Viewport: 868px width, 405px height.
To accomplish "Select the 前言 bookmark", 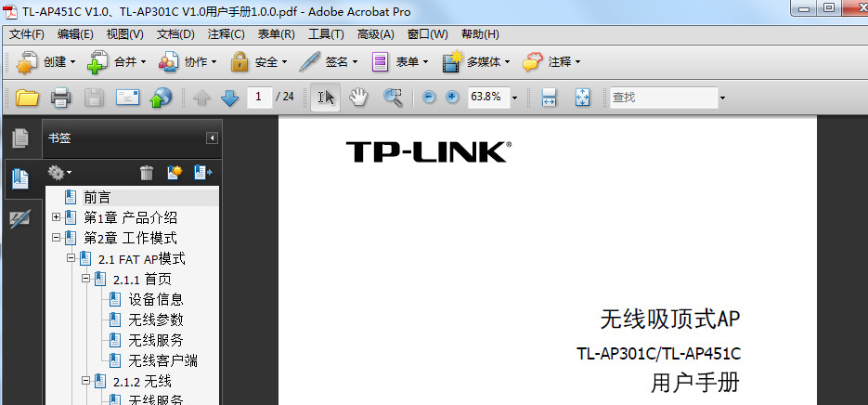I will pos(97,197).
